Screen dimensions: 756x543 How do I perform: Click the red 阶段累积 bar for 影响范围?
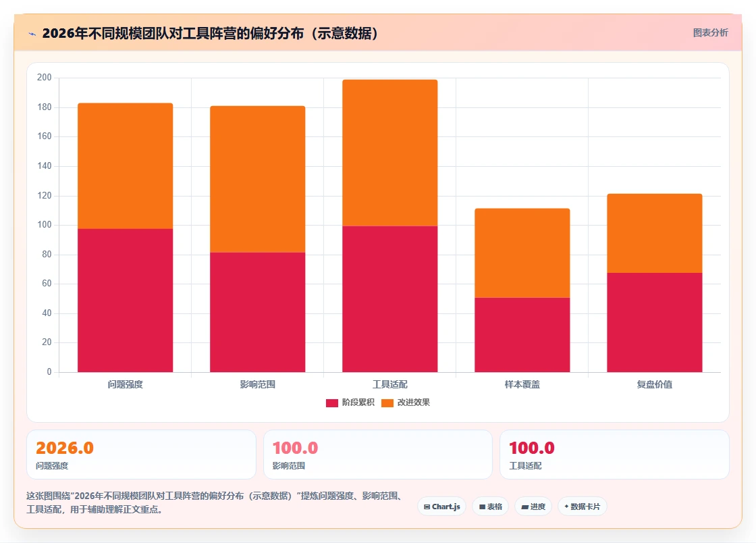coord(257,312)
